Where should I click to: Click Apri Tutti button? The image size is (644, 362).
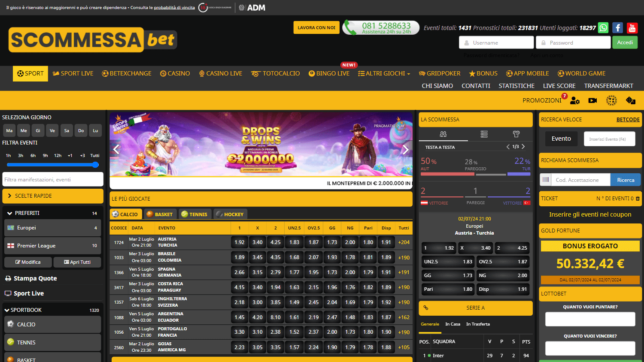77,262
